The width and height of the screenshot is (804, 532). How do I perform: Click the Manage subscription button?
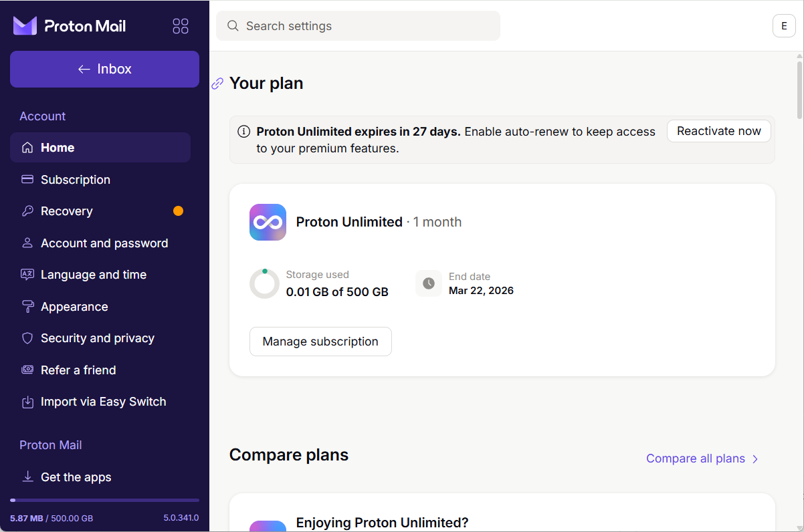pyautogui.click(x=320, y=342)
